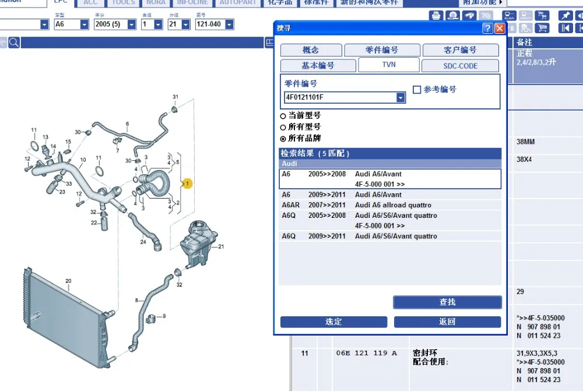The image size is (583, 392).
Task: Select result A6 2009>>2011 Audi A6/Avant
Action: coord(390,195)
